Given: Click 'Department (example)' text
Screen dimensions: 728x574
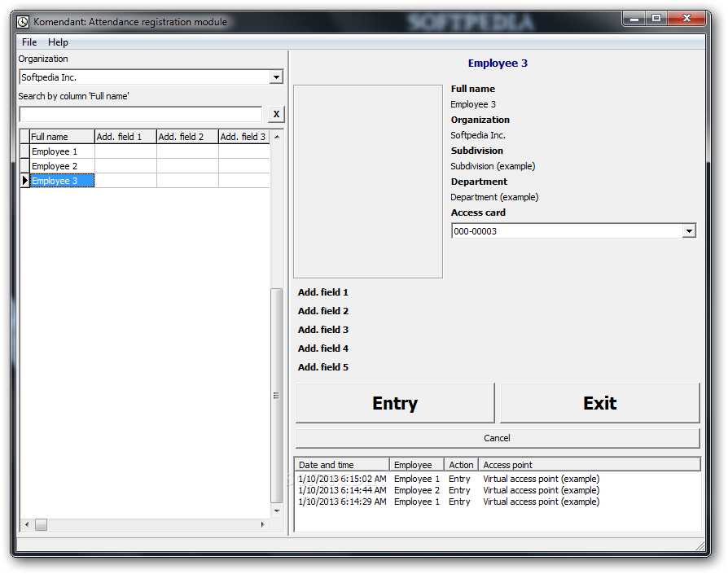Looking at the screenshot, I should (x=494, y=197).
